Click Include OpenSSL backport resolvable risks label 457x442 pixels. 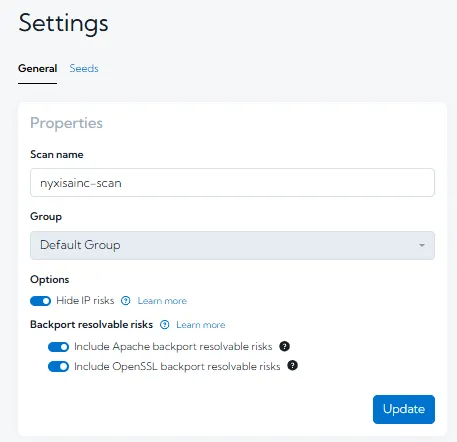(177, 366)
